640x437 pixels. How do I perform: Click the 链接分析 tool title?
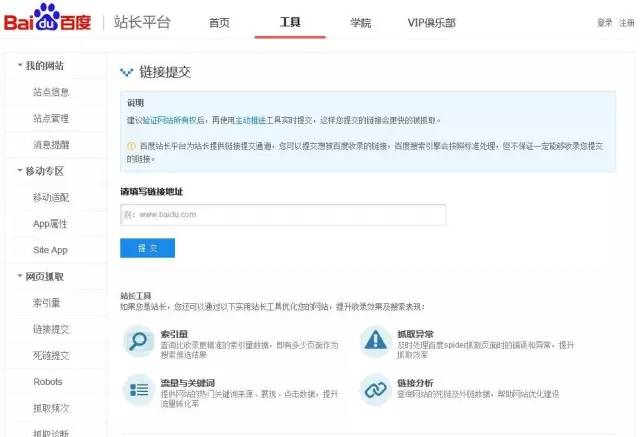coord(416,383)
